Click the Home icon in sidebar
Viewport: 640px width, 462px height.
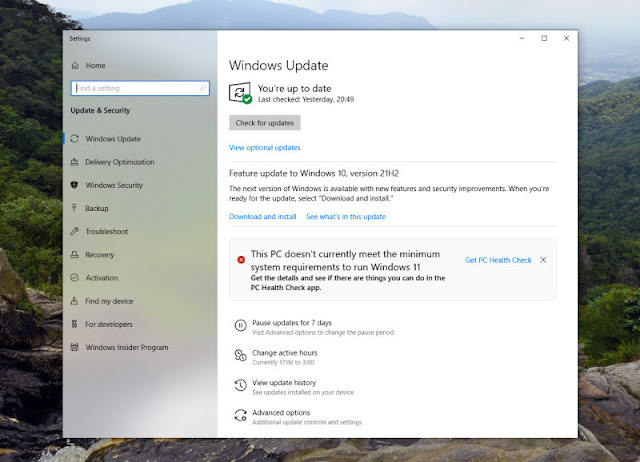click(x=75, y=65)
